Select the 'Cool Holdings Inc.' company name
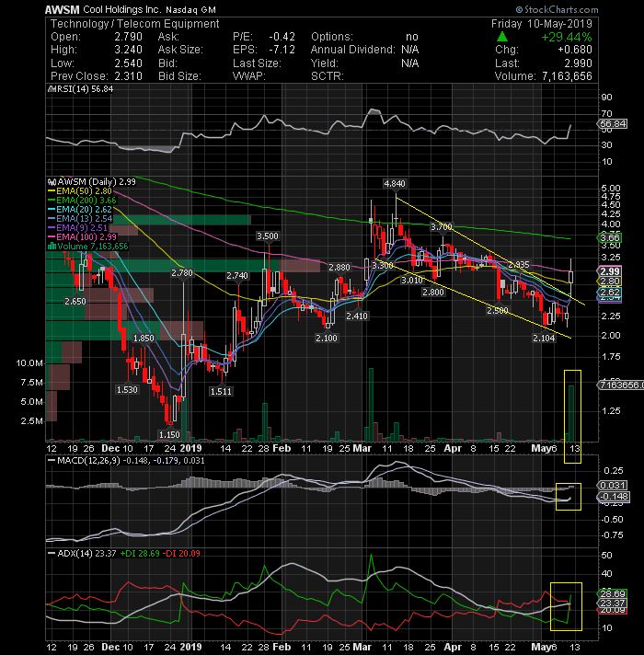 122,9
